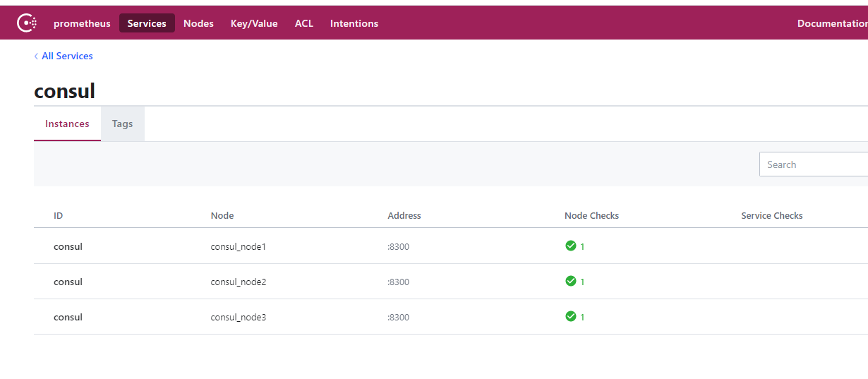Click the green check icon for consul_node1

pyautogui.click(x=571, y=246)
